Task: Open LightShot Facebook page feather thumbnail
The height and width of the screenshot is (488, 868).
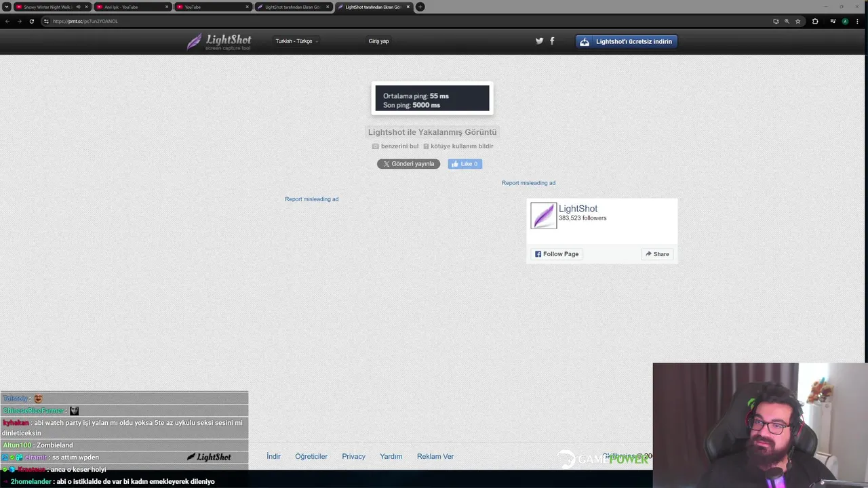Action: [543, 216]
